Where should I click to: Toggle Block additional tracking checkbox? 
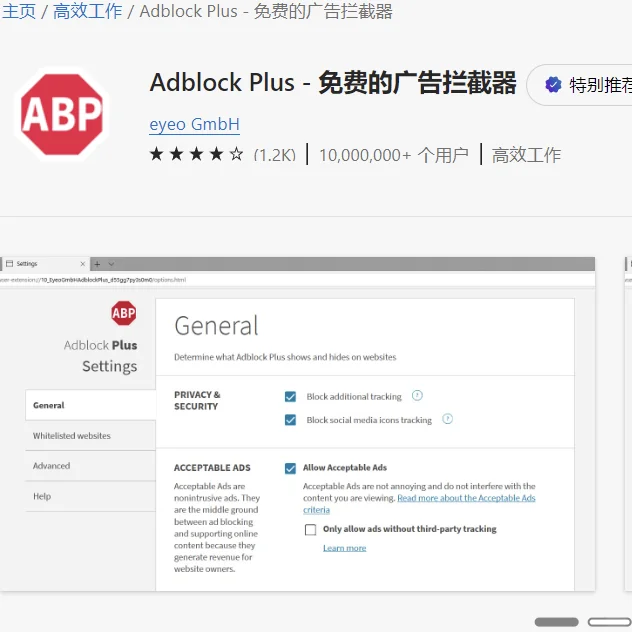coord(290,397)
